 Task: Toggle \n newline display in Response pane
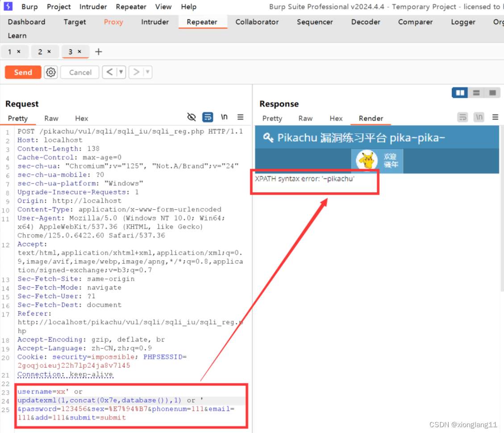click(479, 117)
